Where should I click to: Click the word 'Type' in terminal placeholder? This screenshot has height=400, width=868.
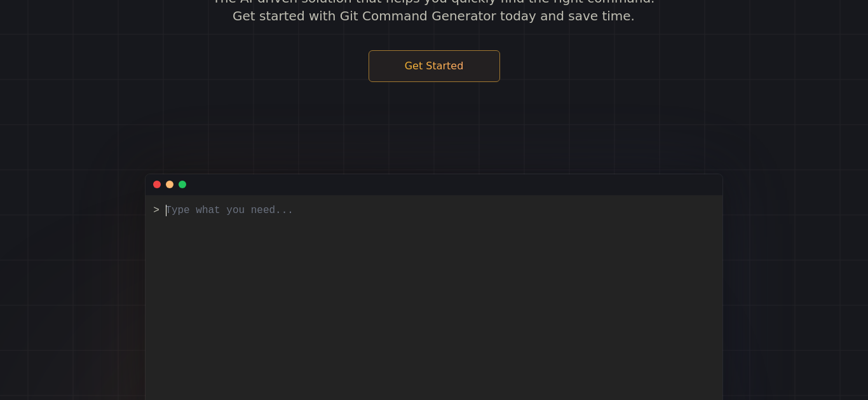click(x=178, y=210)
